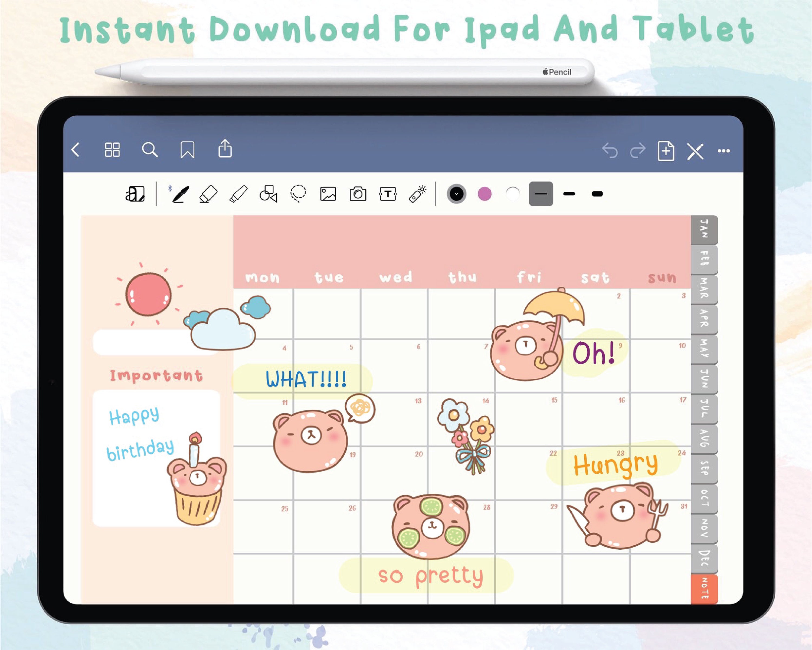Jump to the SEP month tab
The height and width of the screenshot is (650, 812).
point(704,469)
